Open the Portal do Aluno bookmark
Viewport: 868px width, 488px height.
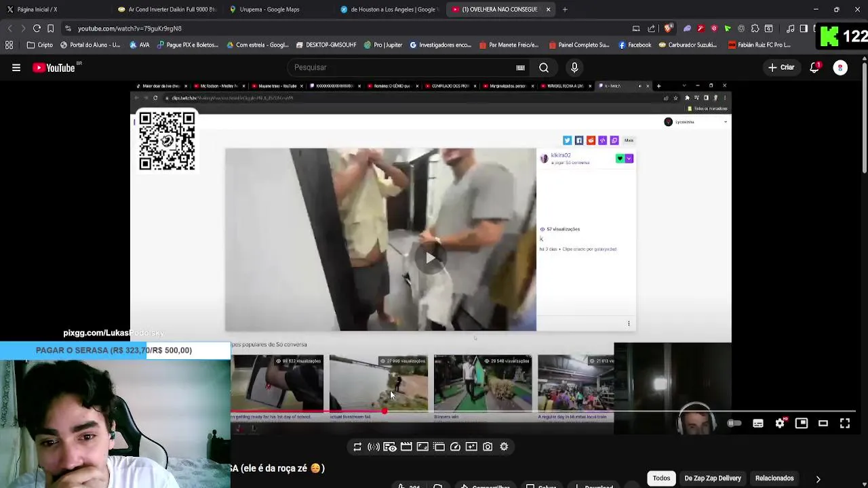click(x=90, y=45)
